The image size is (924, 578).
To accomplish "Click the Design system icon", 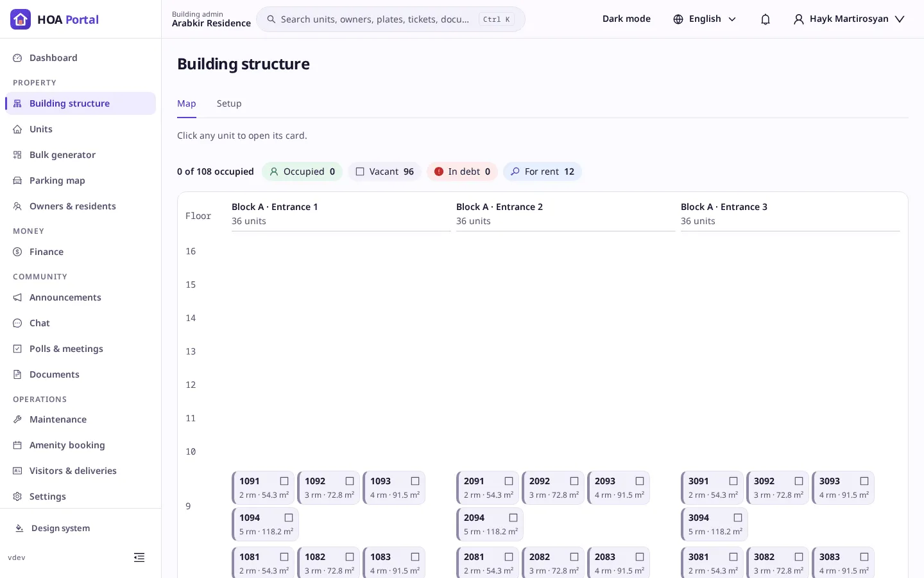I will tap(19, 528).
